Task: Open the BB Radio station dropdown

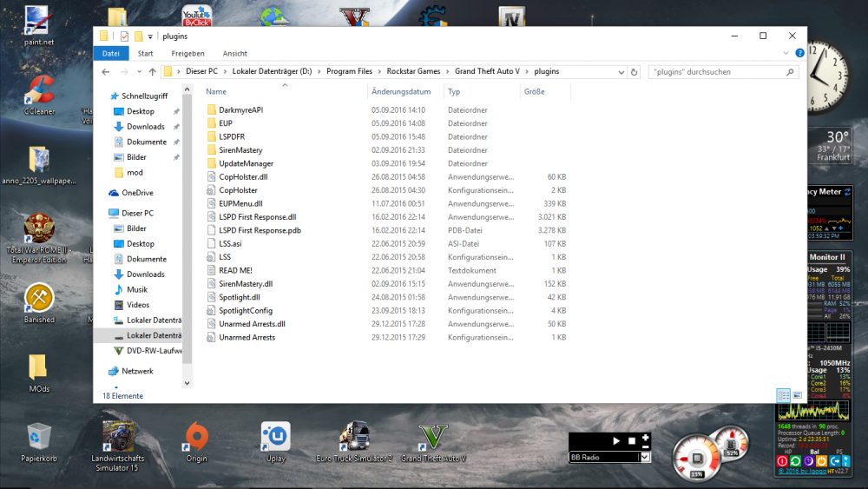Action: click(x=645, y=458)
